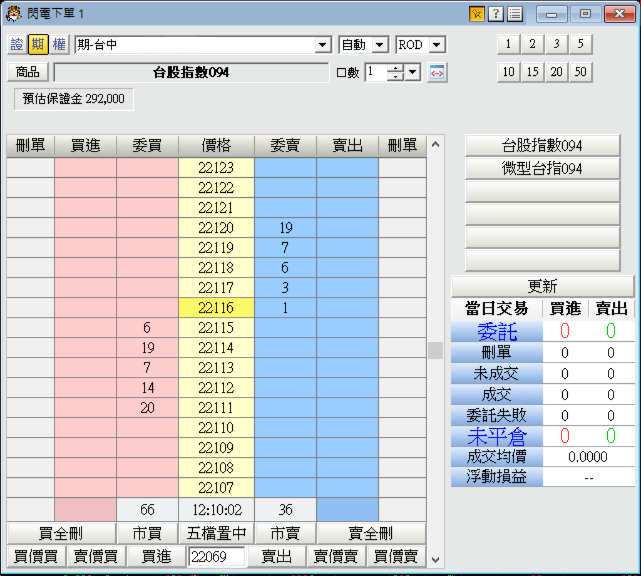Click the pin-on-top star icon
The height and width of the screenshot is (576, 641).
click(x=476, y=14)
